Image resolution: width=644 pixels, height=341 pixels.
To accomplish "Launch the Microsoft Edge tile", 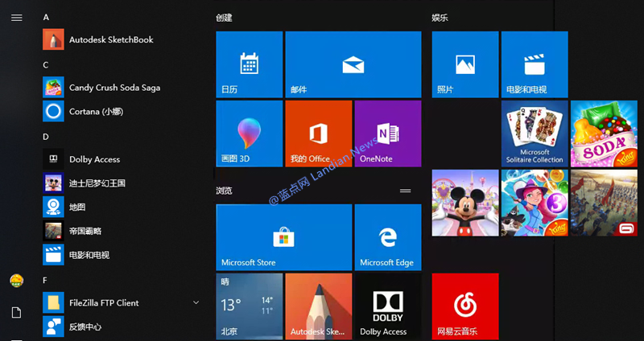I will (388, 237).
